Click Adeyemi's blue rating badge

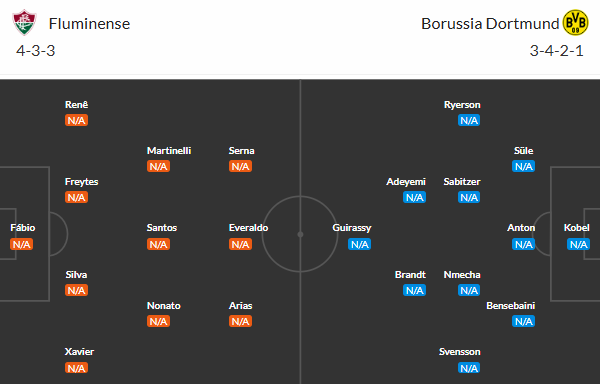(x=414, y=197)
